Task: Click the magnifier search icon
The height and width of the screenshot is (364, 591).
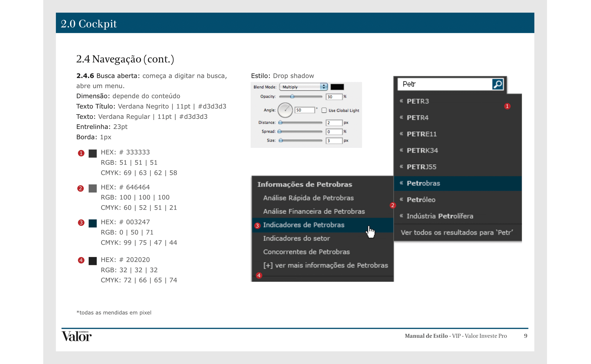Action: [x=497, y=84]
